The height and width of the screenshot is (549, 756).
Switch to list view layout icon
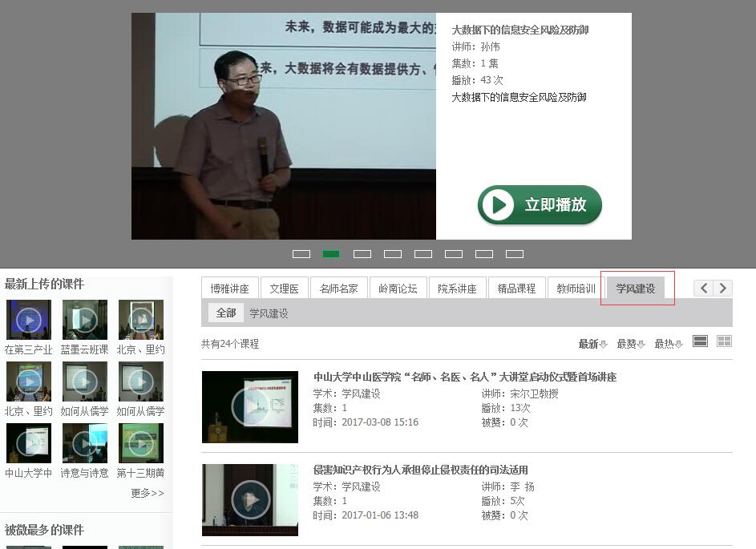point(700,341)
